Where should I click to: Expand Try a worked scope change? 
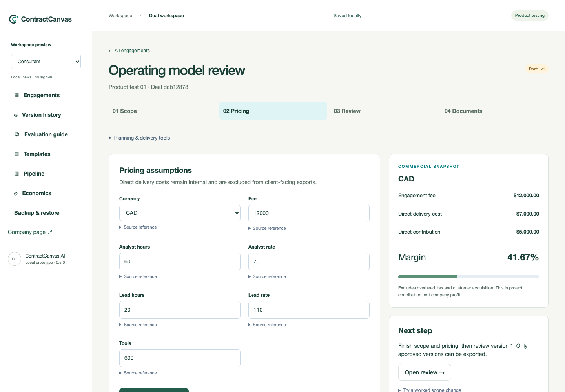430,390
